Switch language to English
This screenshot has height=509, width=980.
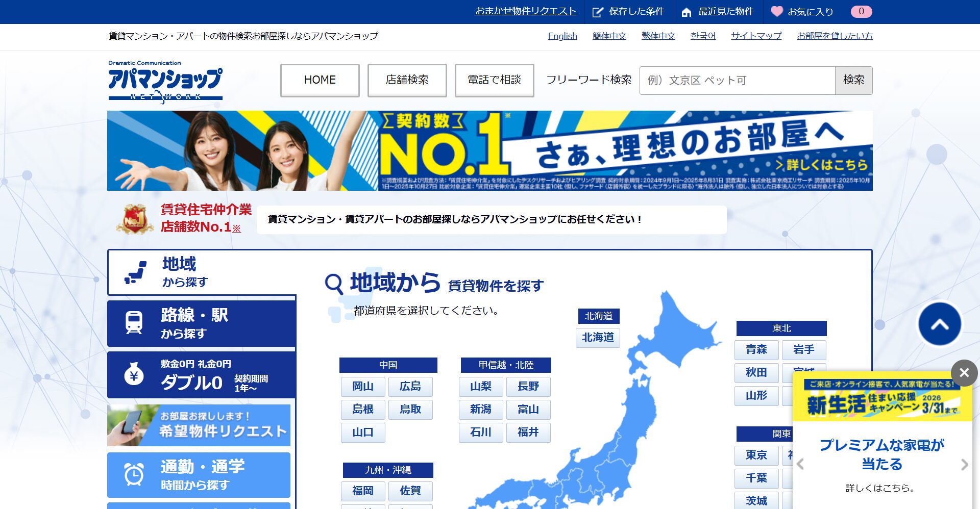562,36
